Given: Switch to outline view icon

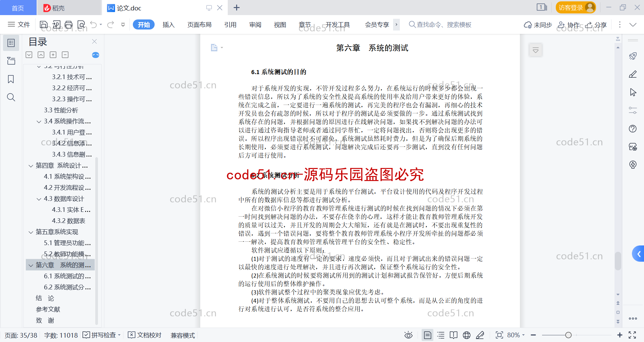Looking at the screenshot, I should pyautogui.click(x=441, y=335).
